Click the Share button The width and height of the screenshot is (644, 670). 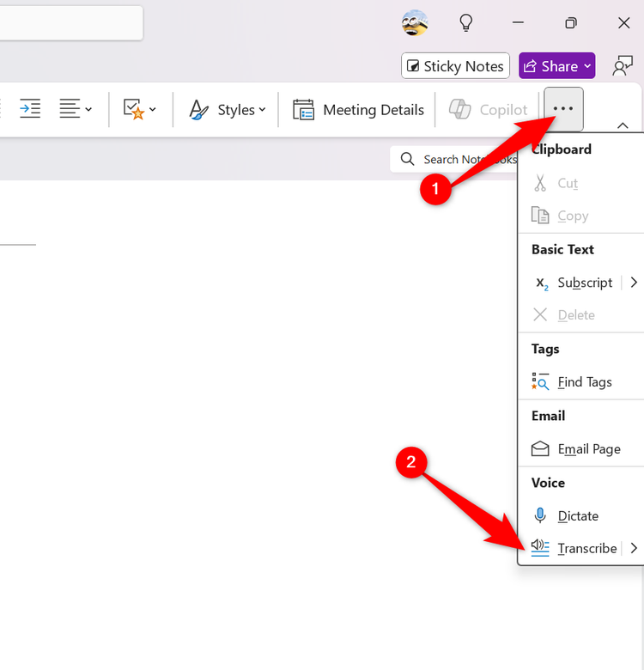pos(556,66)
